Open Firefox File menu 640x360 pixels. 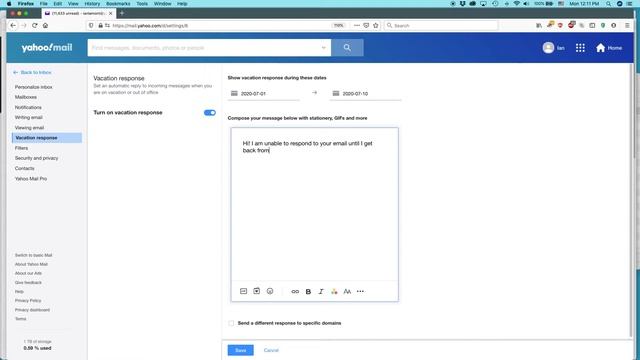(x=44, y=4)
